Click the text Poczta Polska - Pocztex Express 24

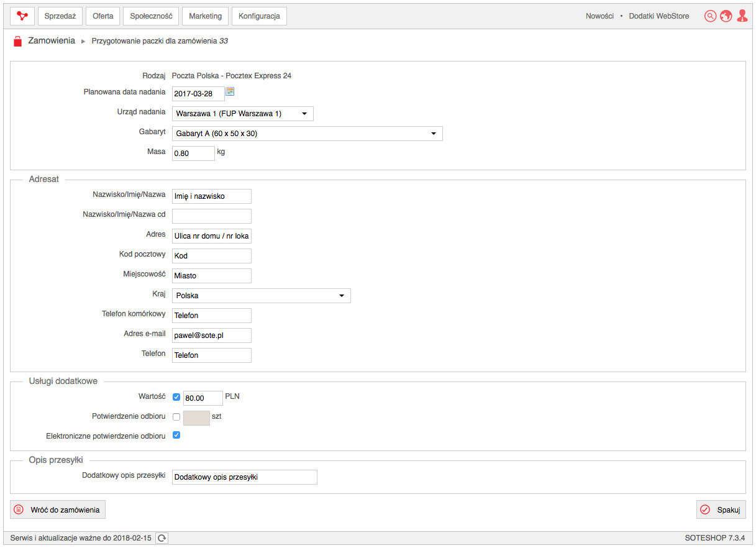[x=232, y=76]
